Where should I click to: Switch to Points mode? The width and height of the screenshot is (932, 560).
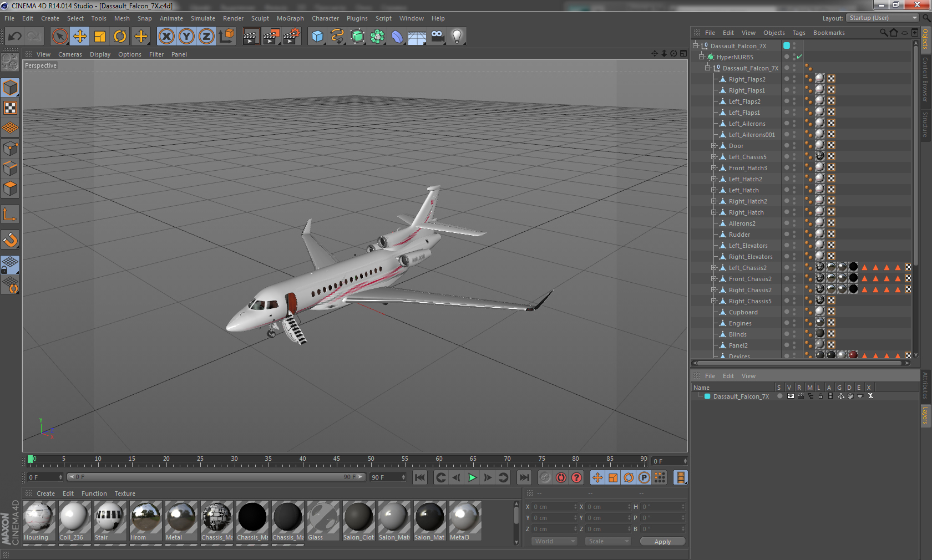click(10, 148)
